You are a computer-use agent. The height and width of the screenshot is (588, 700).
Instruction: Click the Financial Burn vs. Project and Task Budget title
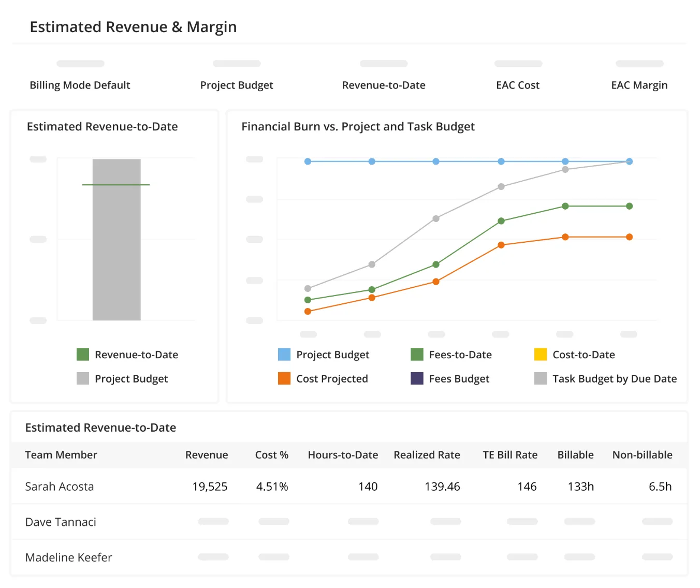click(358, 127)
